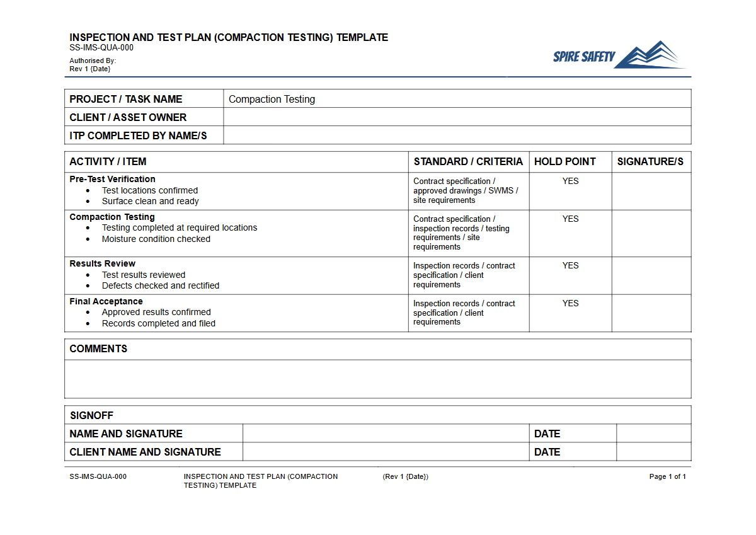Click the 'Compaction Testing' project name value

pos(272,99)
